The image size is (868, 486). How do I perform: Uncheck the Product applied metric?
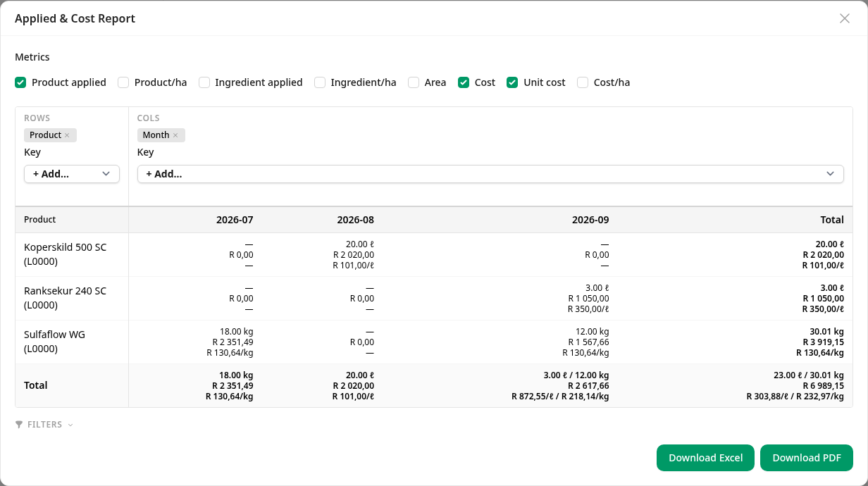point(20,82)
